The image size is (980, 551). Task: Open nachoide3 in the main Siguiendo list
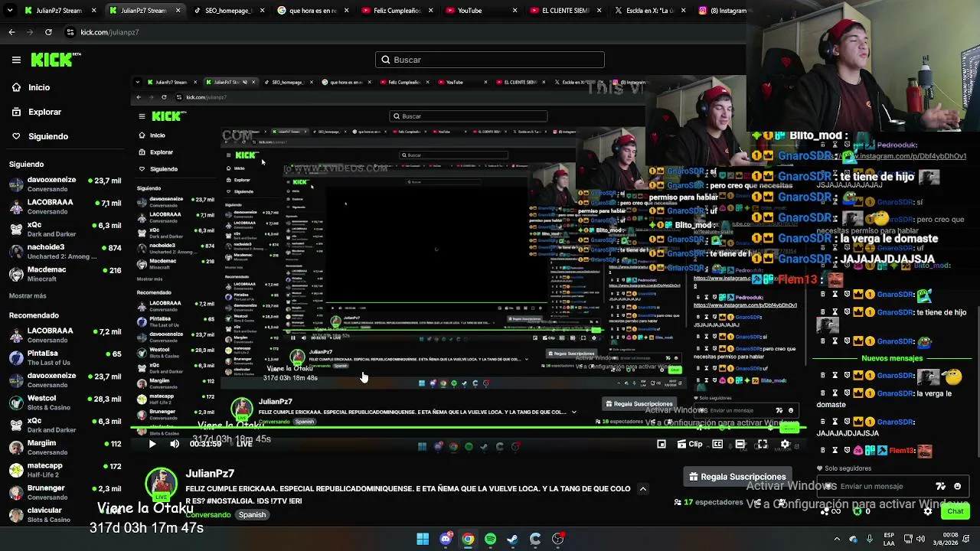(x=65, y=252)
